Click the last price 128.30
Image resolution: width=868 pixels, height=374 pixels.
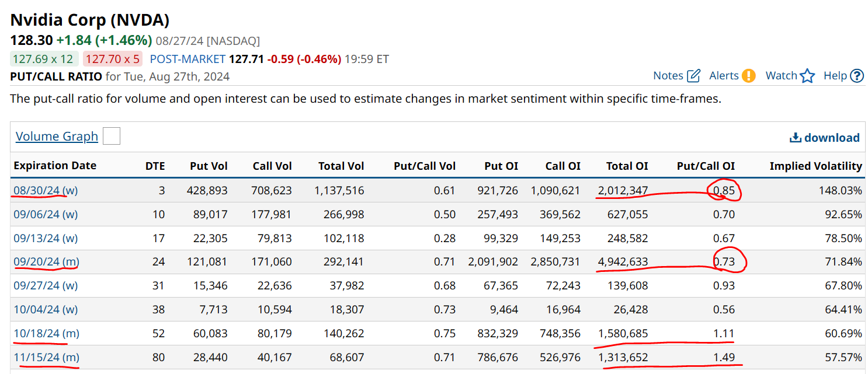(x=32, y=40)
